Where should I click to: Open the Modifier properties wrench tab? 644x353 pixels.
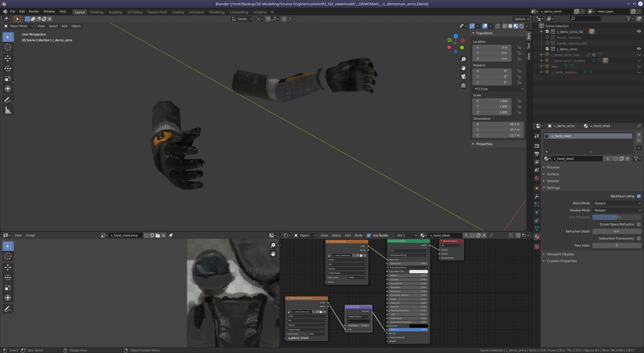(537, 196)
